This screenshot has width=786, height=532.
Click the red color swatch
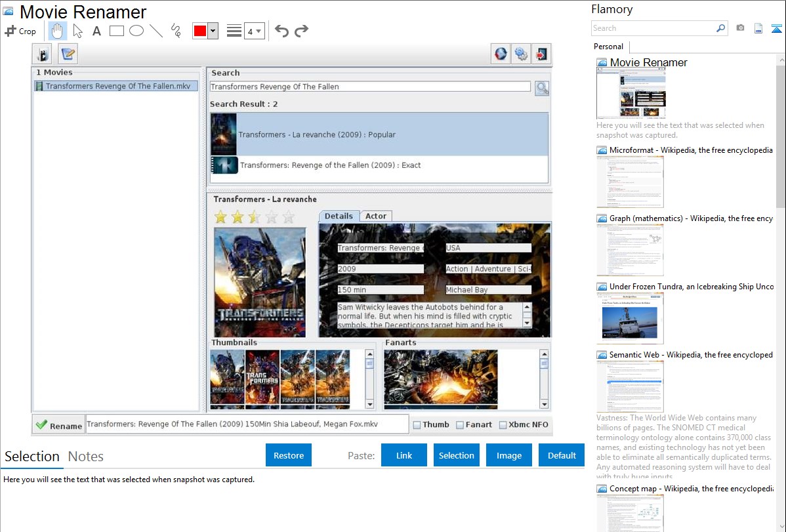pyautogui.click(x=200, y=31)
